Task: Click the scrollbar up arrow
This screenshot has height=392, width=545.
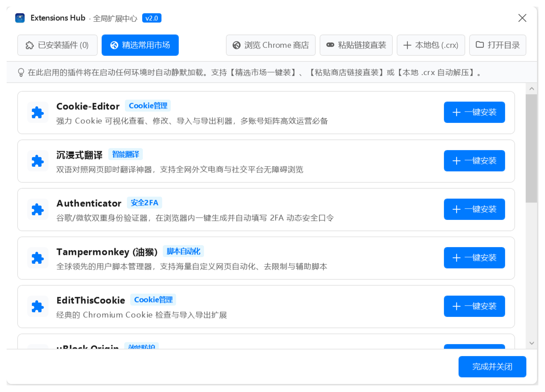Action: [532, 89]
